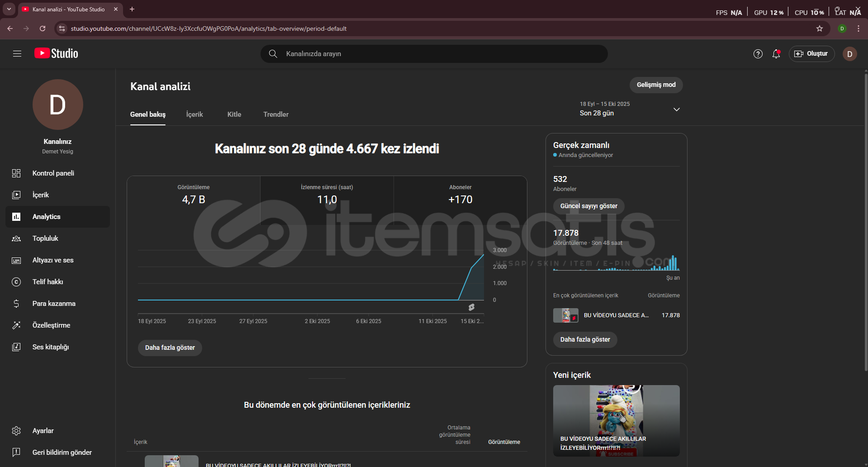Switch to the İçerik analytics tab
Viewport: 868px width, 467px height.
tap(194, 114)
